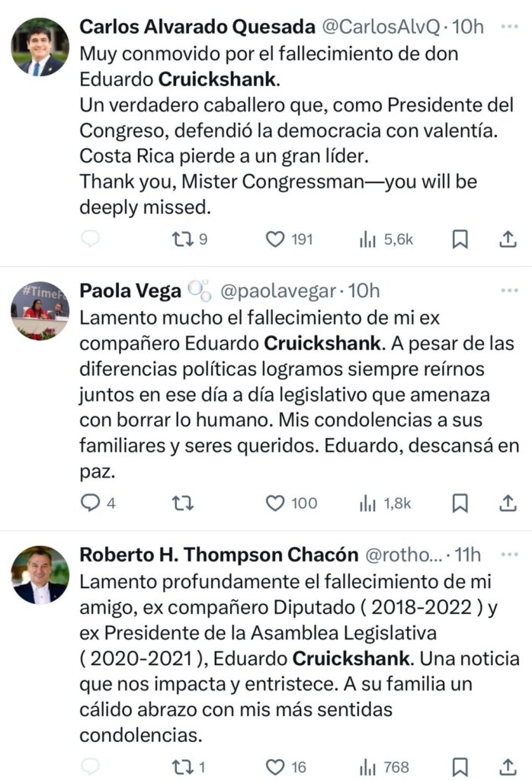Open the @paolavegar handle link
Image resolution: width=532 pixels, height=781 pixels.
(277, 291)
